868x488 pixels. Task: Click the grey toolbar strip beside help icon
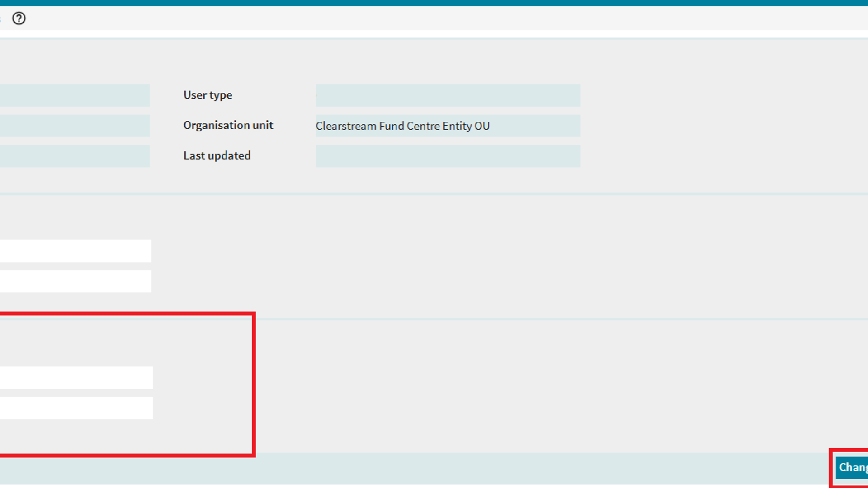(434, 19)
